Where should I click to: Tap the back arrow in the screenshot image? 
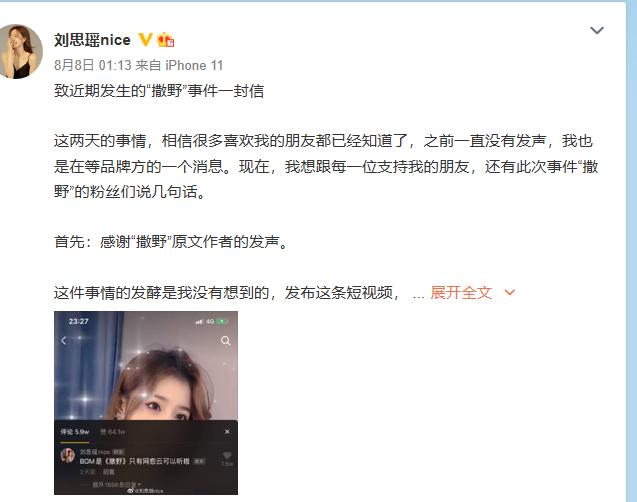click(64, 340)
